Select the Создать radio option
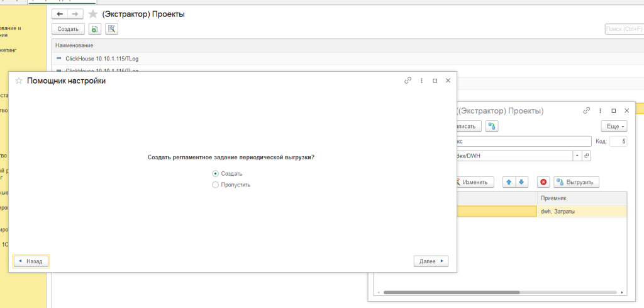 pyautogui.click(x=216, y=173)
